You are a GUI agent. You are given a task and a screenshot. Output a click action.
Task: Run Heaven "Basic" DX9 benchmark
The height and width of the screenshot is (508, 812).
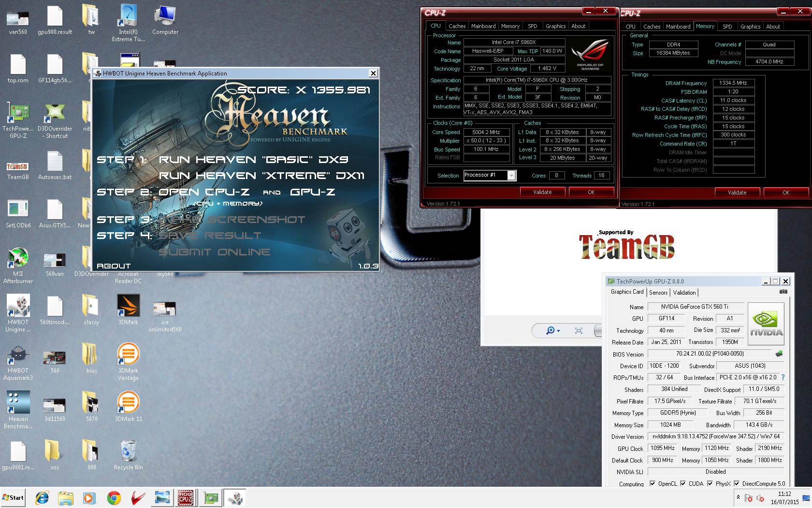pos(253,160)
